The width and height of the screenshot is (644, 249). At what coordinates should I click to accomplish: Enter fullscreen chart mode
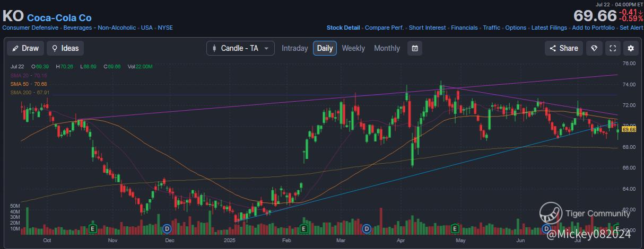coord(613,48)
